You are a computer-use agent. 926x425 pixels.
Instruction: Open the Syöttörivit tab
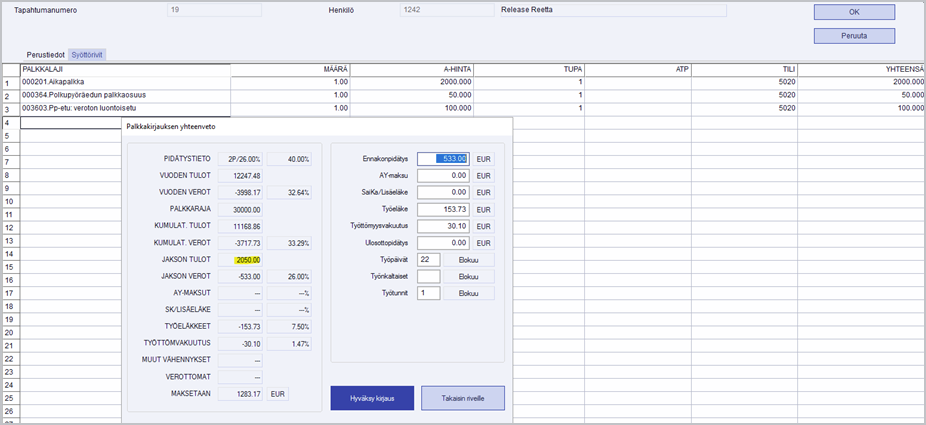[x=88, y=53]
